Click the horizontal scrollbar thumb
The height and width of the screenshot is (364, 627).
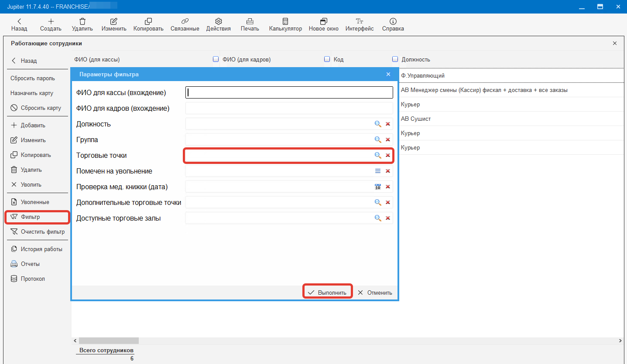click(x=109, y=340)
